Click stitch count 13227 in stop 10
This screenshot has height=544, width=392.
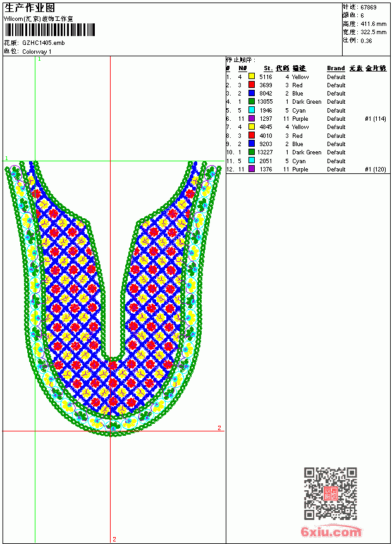click(x=265, y=152)
